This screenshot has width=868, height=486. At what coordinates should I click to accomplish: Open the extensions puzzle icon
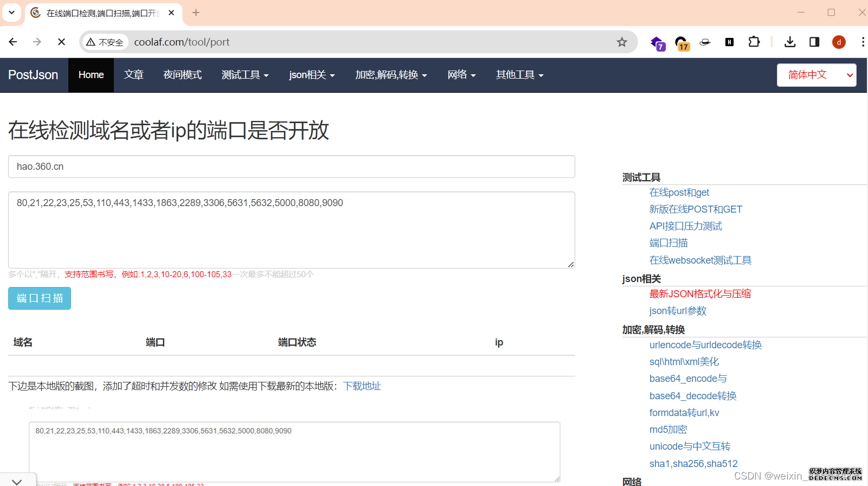click(754, 42)
